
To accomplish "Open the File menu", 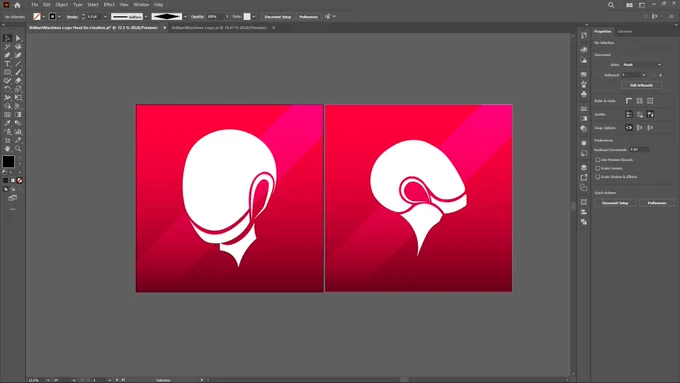I will (x=35, y=5).
